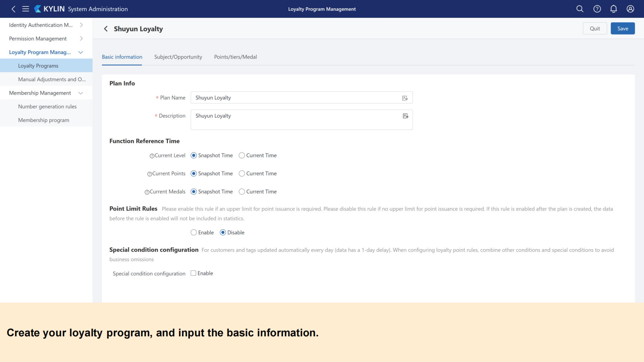Open Loyalty Programs sidebar item
644x362 pixels.
(46, 65)
